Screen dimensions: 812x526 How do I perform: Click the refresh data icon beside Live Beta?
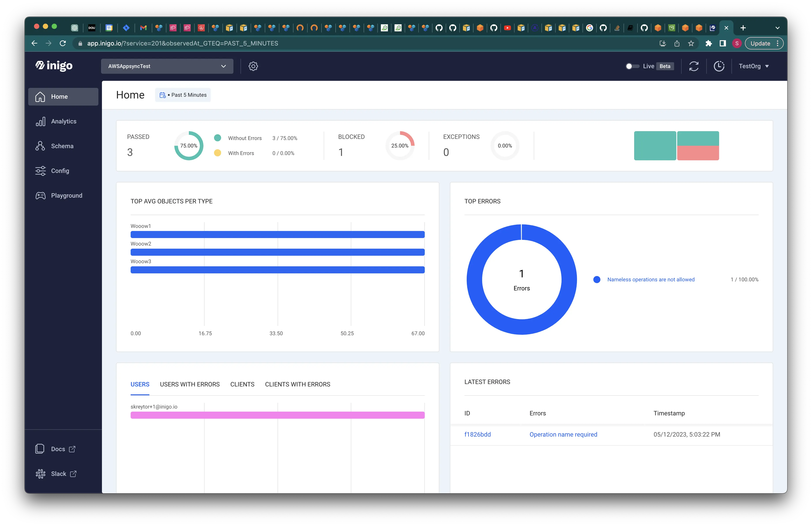coord(694,66)
